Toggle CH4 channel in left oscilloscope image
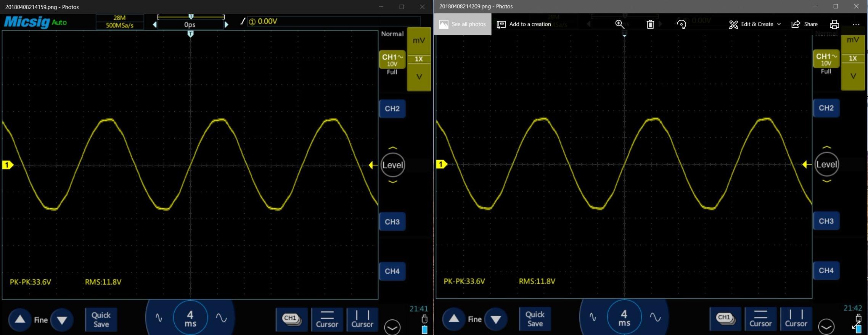 coord(392,271)
